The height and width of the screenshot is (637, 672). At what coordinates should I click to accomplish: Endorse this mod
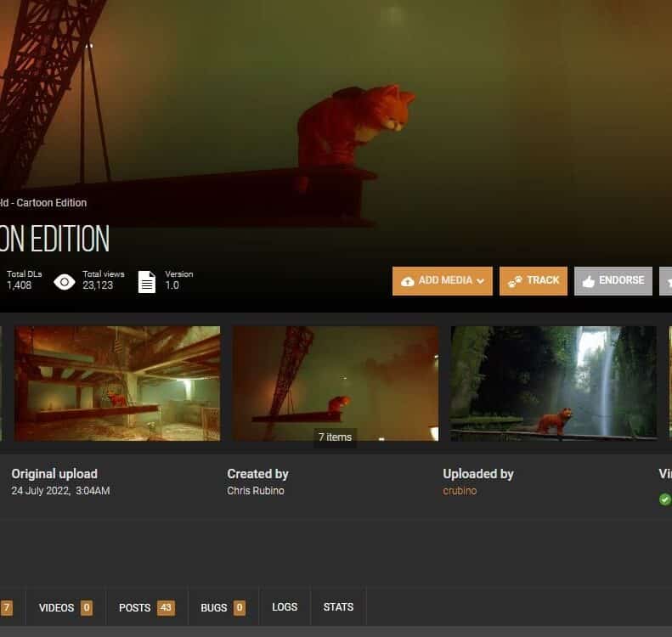pos(613,281)
